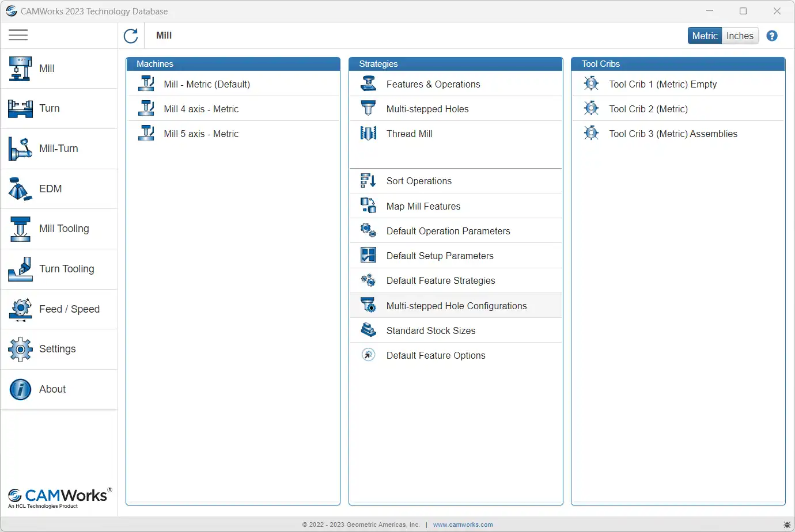
Task: Click the Tool Crib 3 Assemblies icon
Action: 591,133
